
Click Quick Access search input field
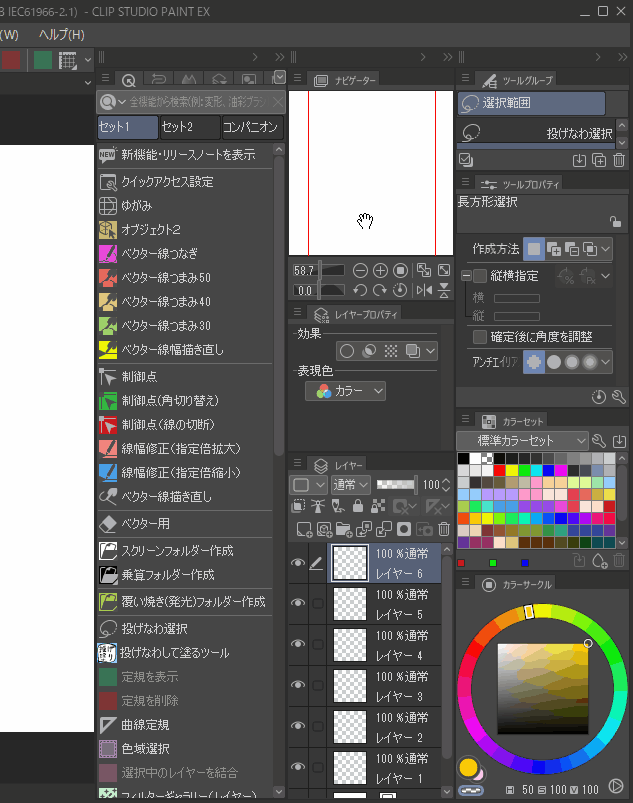click(x=198, y=102)
